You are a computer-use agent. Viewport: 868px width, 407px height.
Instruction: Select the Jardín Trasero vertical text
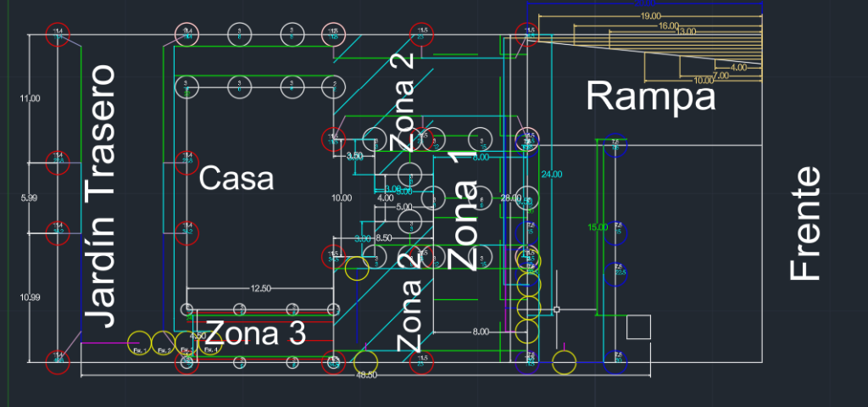(99, 196)
